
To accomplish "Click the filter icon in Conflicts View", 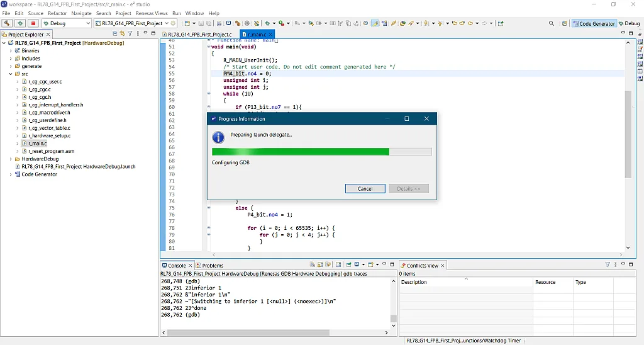I will point(608,264).
